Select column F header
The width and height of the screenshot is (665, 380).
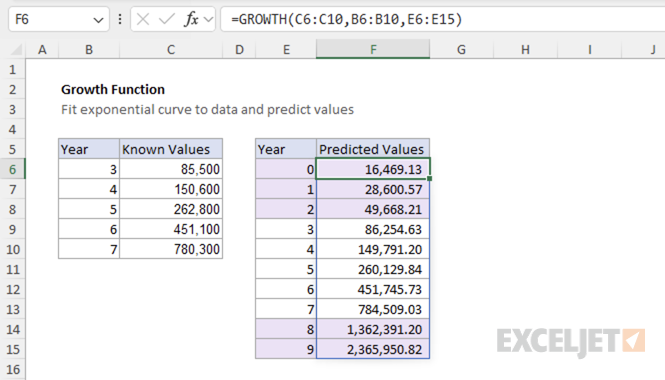pyautogui.click(x=373, y=49)
